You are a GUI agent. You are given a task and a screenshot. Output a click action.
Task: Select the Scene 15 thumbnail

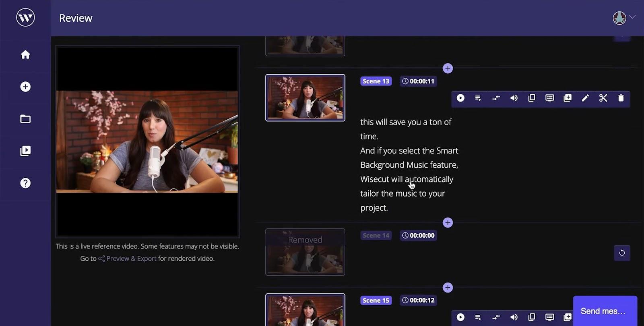coord(305,310)
